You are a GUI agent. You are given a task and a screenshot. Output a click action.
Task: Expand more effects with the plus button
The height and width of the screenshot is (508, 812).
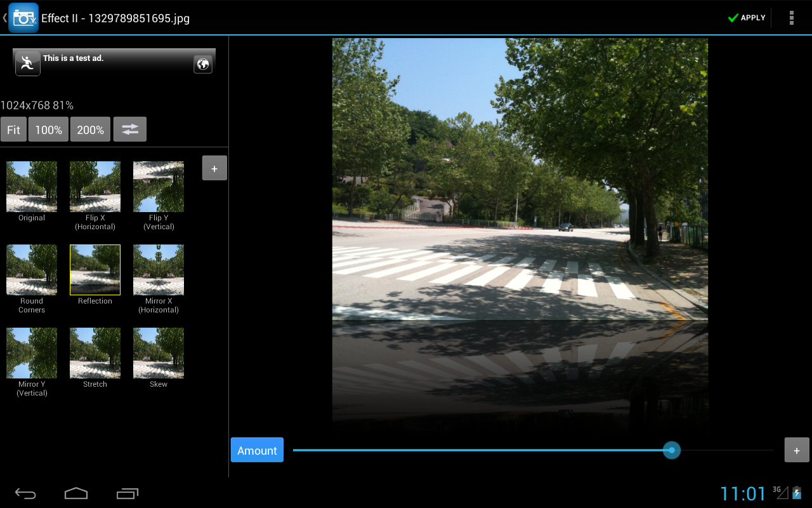[x=214, y=168]
